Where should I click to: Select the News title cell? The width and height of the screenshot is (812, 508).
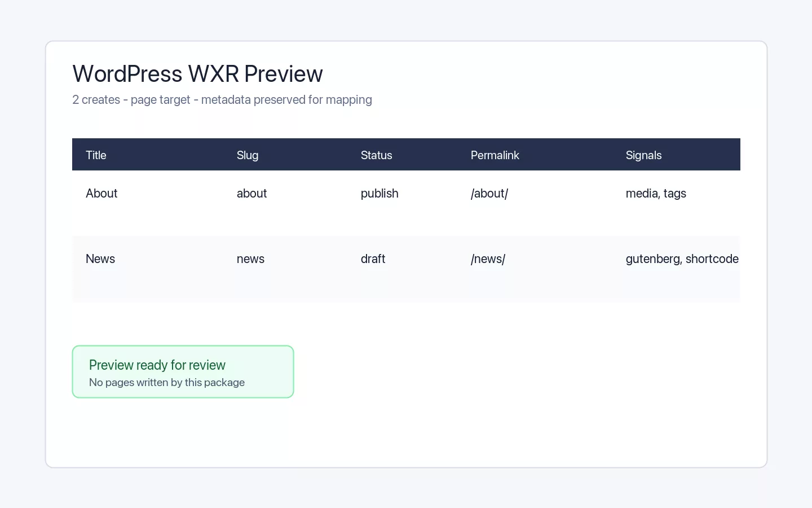click(100, 259)
